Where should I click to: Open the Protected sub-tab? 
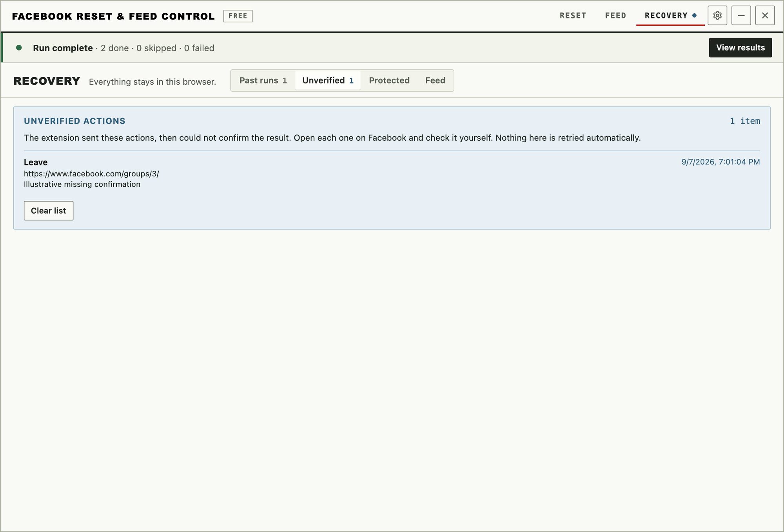tap(389, 80)
